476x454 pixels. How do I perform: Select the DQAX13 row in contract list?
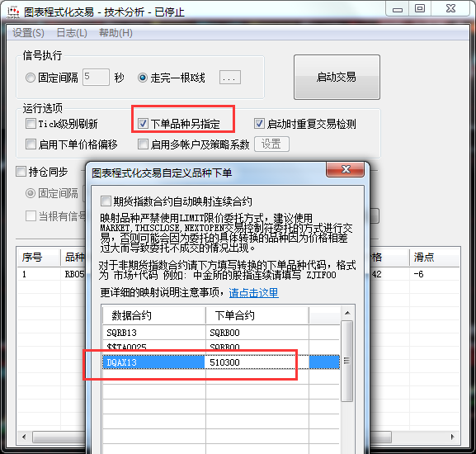click(221, 362)
